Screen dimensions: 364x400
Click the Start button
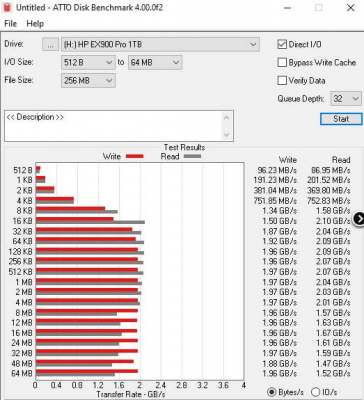341,119
